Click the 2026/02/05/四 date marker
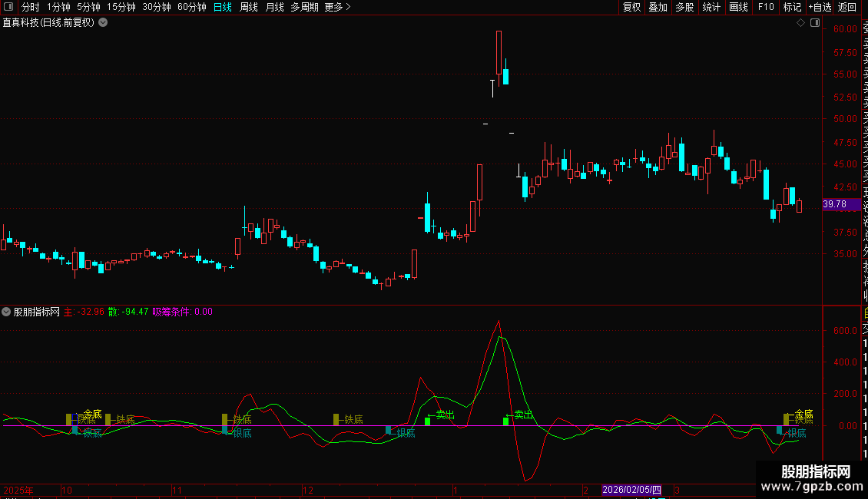The width and height of the screenshot is (868, 499). [631, 490]
